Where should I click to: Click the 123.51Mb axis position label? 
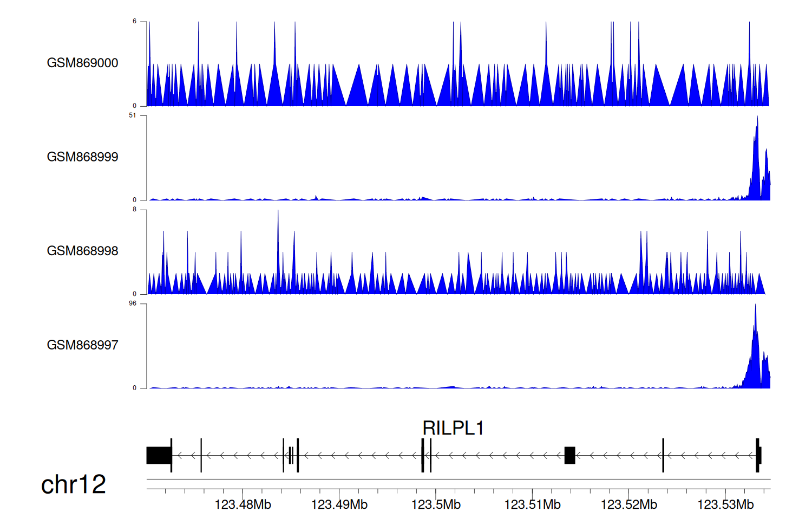pos(532,505)
